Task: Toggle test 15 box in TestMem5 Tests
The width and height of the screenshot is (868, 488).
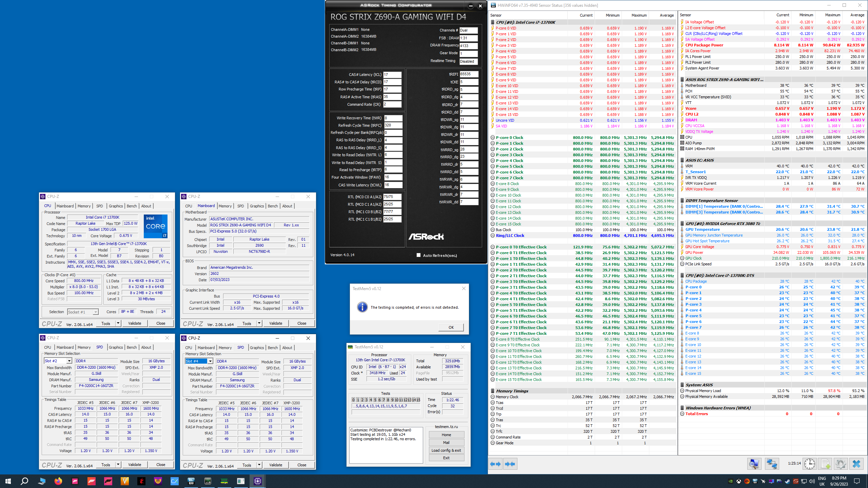Action: point(418,400)
